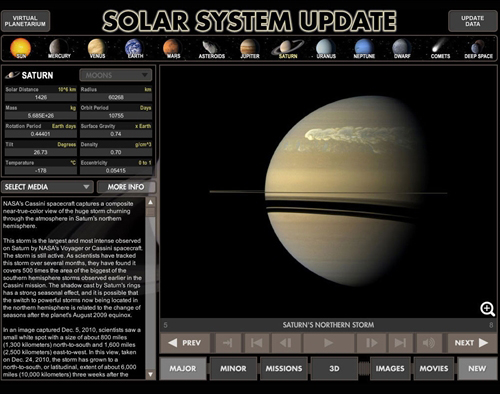Toggle the MAJOR bodies filter
The height and width of the screenshot is (394, 500).
(x=183, y=368)
